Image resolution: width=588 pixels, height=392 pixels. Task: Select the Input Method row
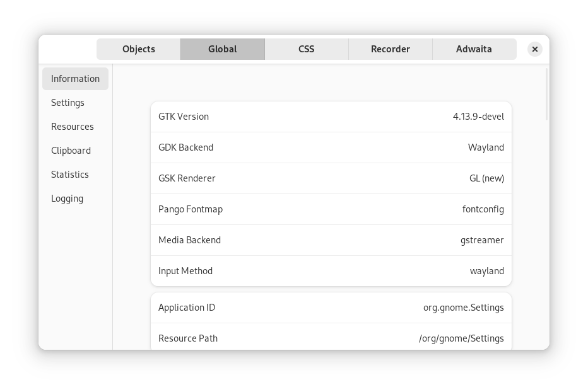click(331, 270)
